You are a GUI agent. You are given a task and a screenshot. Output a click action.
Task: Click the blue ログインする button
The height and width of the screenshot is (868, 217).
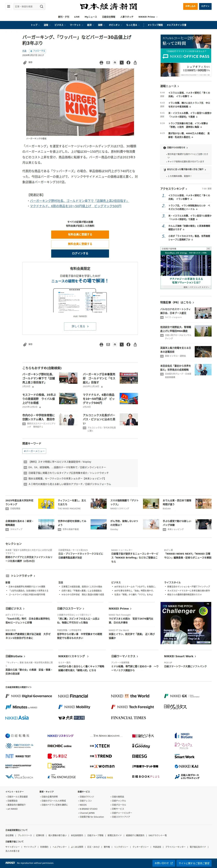[x=80, y=253]
